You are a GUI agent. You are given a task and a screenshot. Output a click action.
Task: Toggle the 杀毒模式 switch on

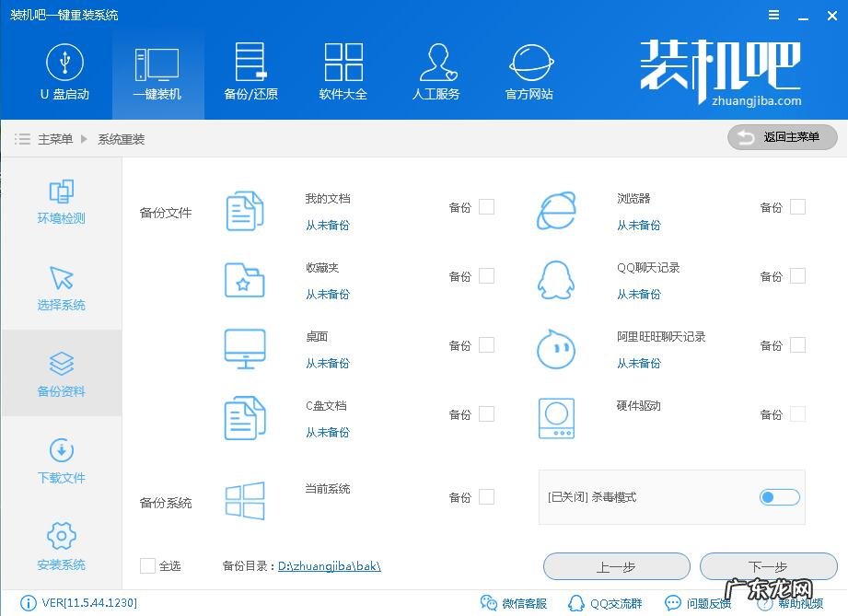click(778, 496)
